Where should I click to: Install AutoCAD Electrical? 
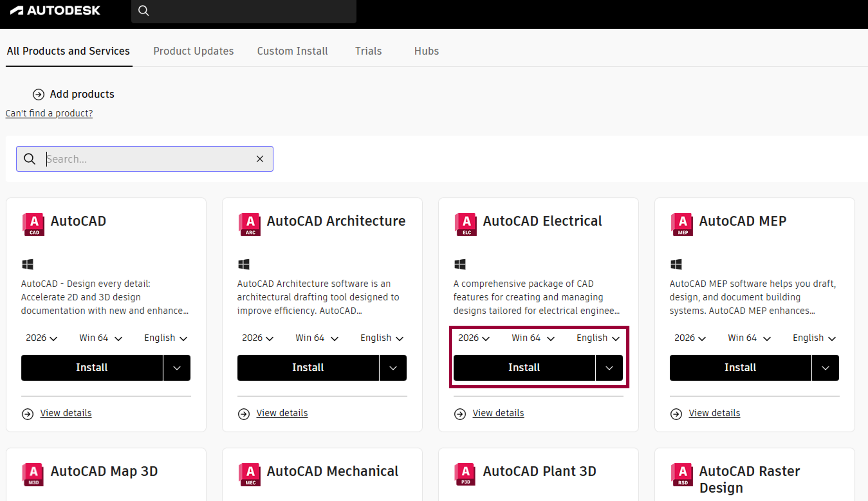[524, 368]
